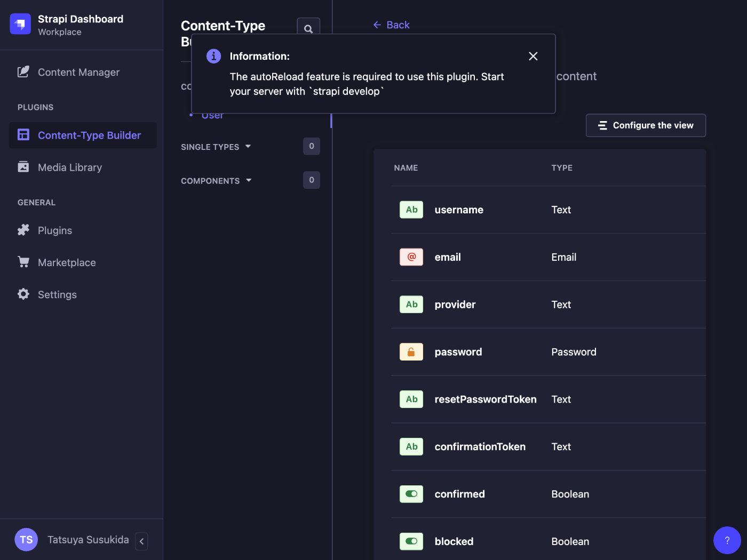747x560 pixels.
Task: Select the password field name
Action: 458,352
